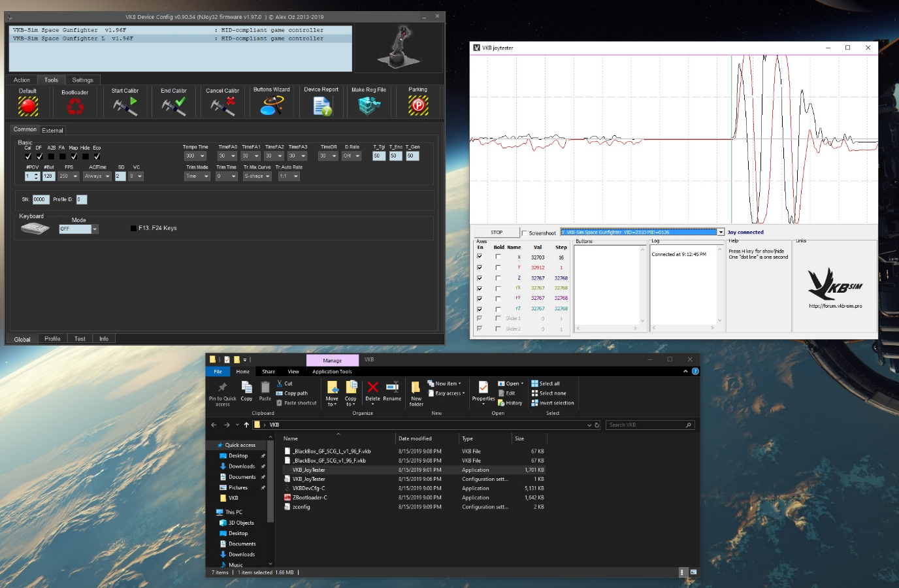
Task: Click the Make Reg File icon
Action: pyautogui.click(x=369, y=105)
